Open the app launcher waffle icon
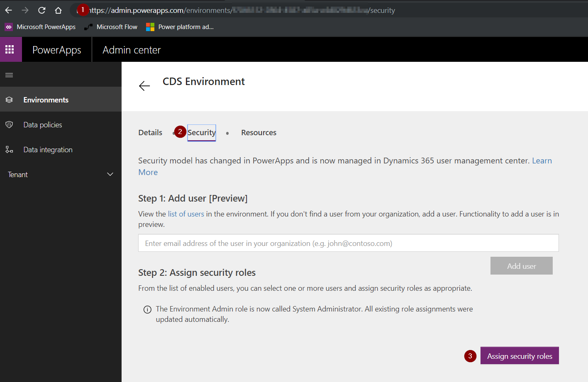Image resolution: width=588 pixels, height=382 pixels. pyautogui.click(x=10, y=50)
